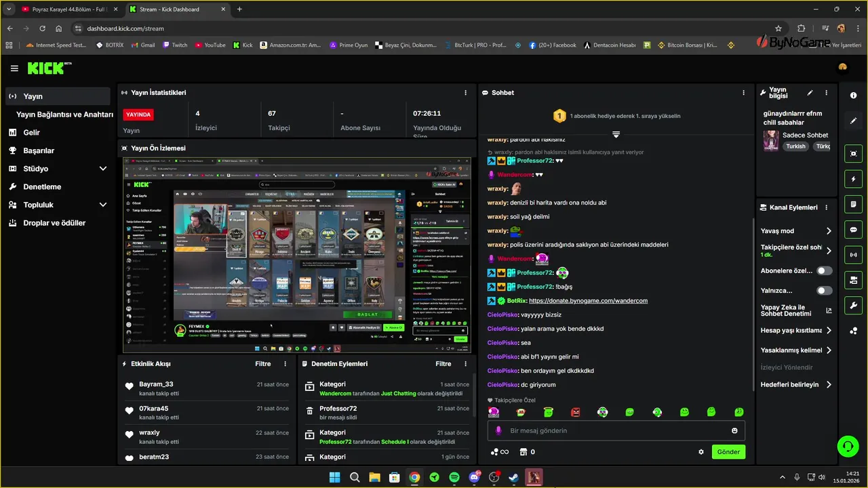Open Yasaklanmış kelimeler arrow
The width and height of the screenshot is (868, 488).
(829, 350)
